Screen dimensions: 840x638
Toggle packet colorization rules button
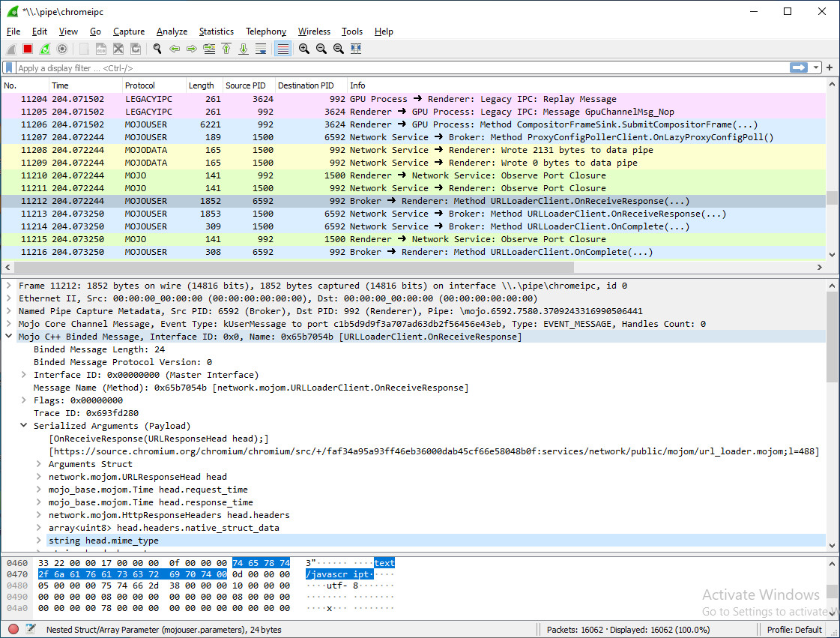tap(282, 49)
